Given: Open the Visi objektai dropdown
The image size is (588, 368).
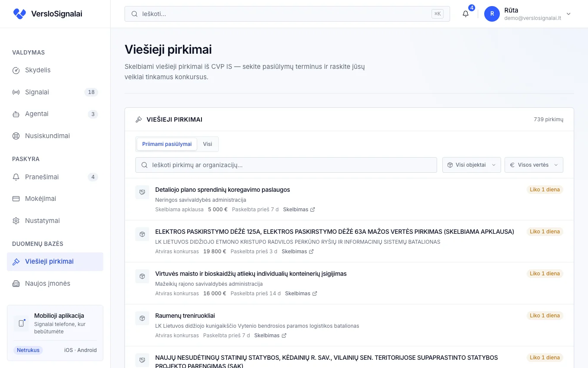Looking at the screenshot, I should (x=471, y=165).
